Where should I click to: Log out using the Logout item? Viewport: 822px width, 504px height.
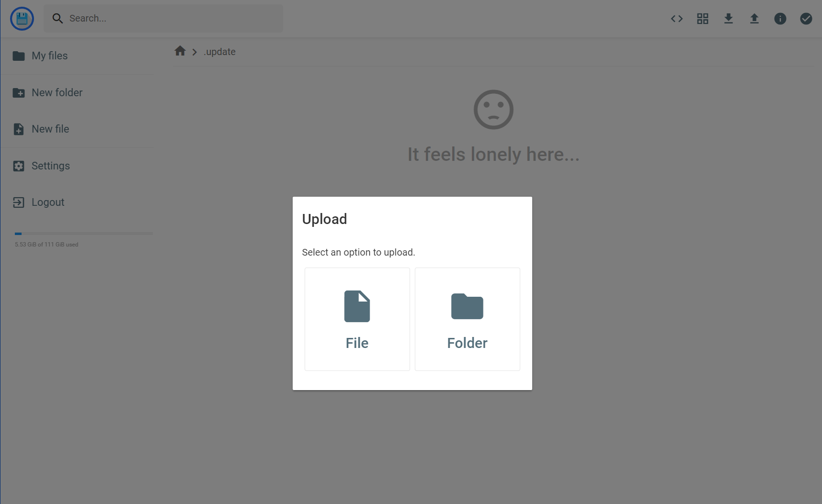(x=47, y=202)
